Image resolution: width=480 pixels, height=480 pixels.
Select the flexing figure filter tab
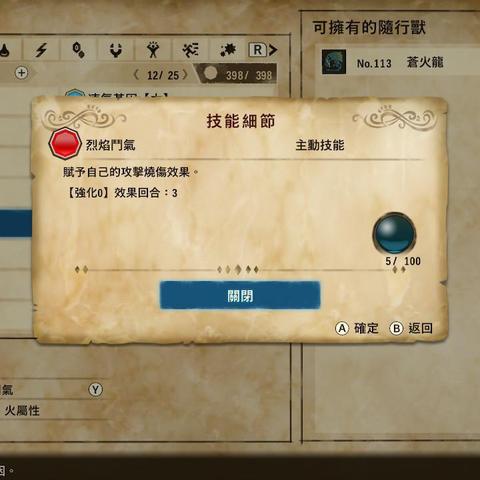(153, 50)
